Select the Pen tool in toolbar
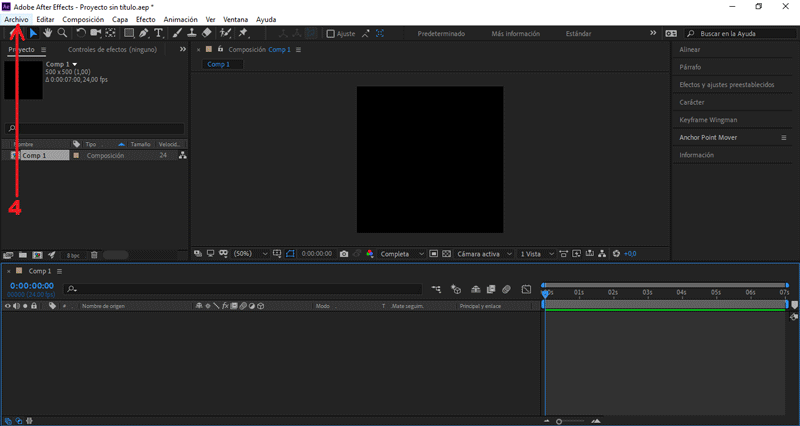Image resolution: width=800 pixels, height=426 pixels. point(144,33)
